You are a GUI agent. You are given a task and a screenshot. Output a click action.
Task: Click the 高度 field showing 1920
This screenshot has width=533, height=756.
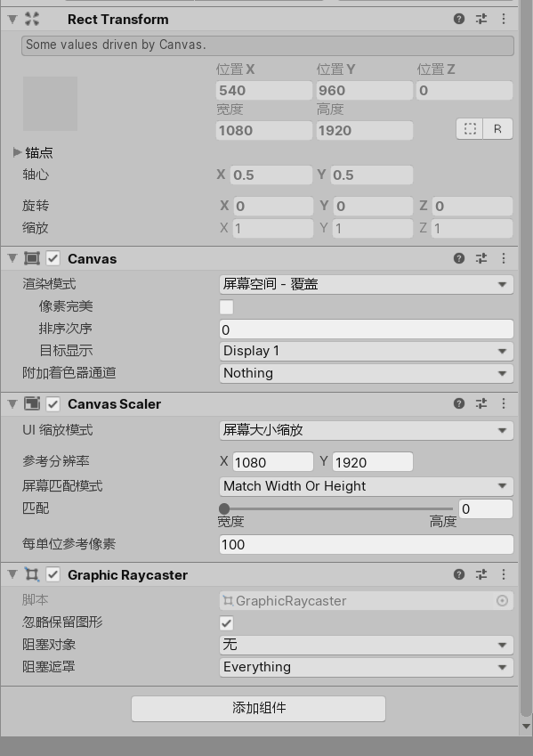coord(364,130)
